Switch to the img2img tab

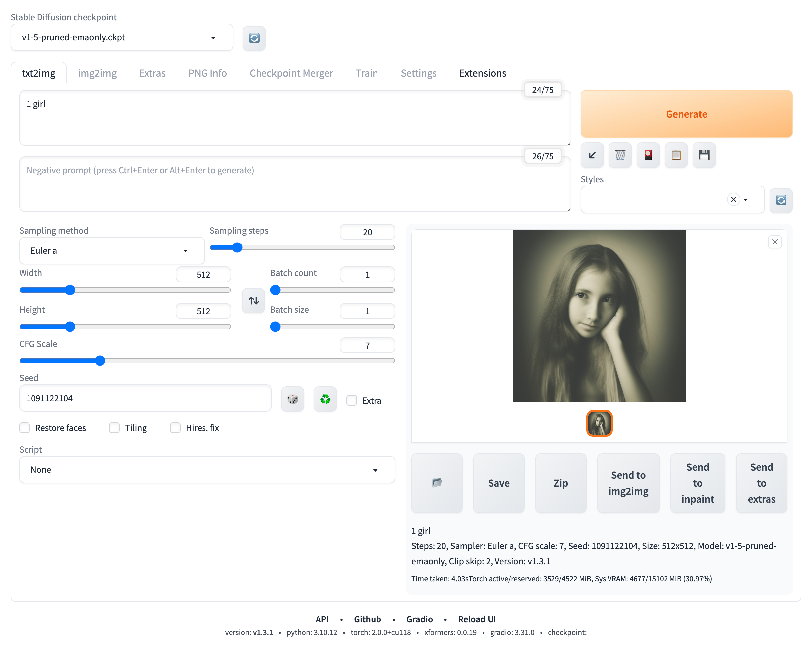click(x=97, y=73)
